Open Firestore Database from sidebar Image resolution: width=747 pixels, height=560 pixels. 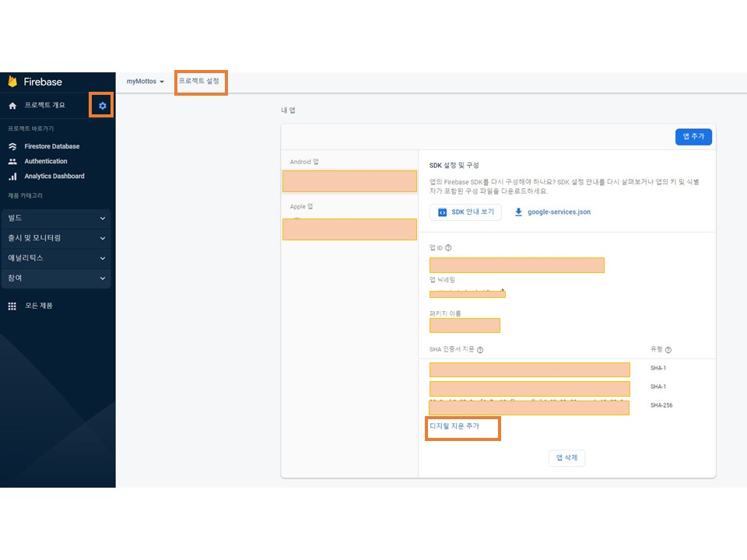click(x=52, y=146)
